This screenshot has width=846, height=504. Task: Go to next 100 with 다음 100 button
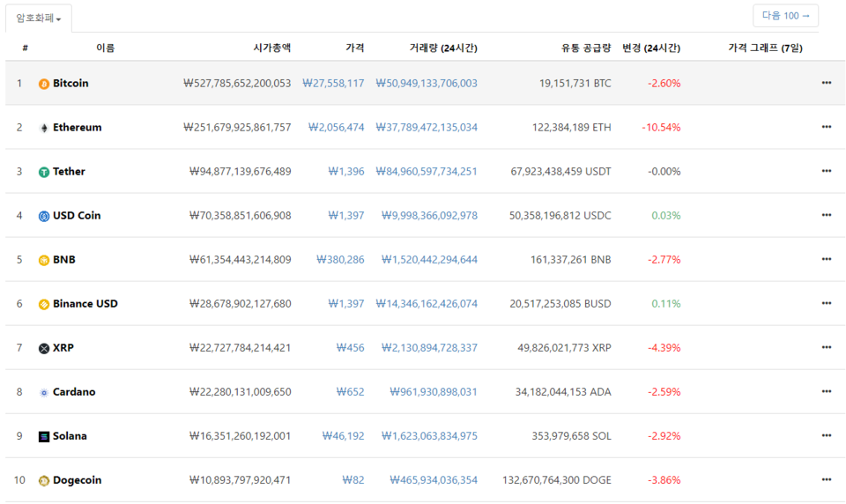(x=785, y=16)
